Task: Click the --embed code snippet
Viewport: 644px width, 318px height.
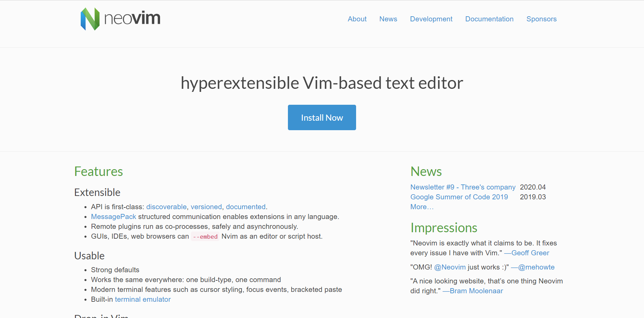Action: pos(205,237)
